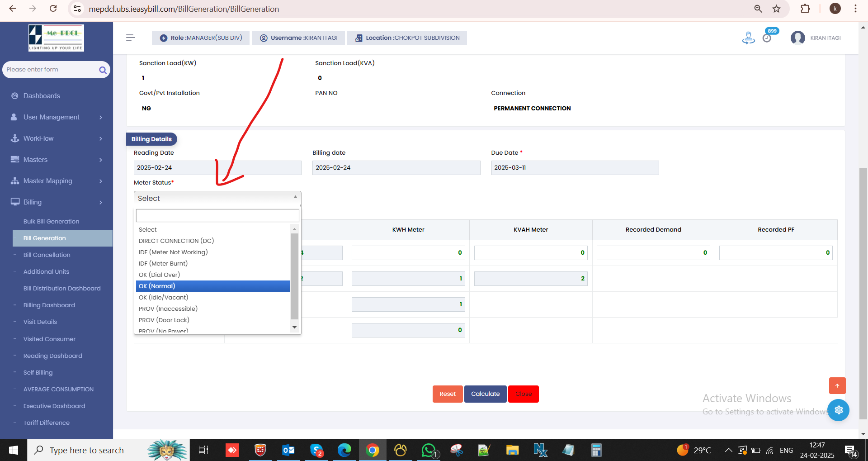868x461 pixels.
Task: Click the KWH Meter first row input
Action: coord(408,253)
